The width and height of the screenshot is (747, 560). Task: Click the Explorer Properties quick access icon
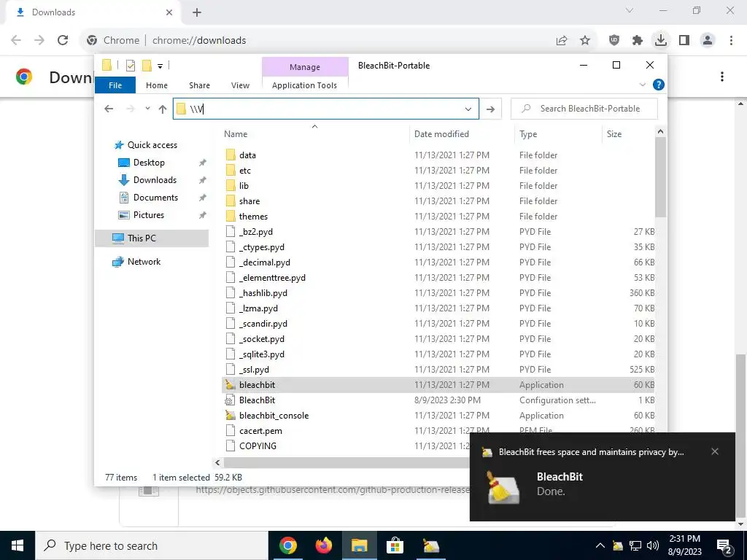coord(130,66)
